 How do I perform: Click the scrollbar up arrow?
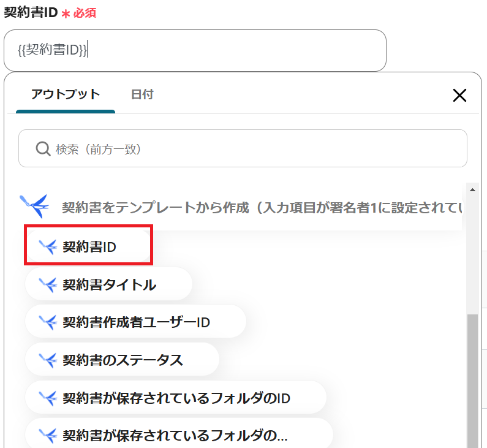pyautogui.click(x=472, y=190)
